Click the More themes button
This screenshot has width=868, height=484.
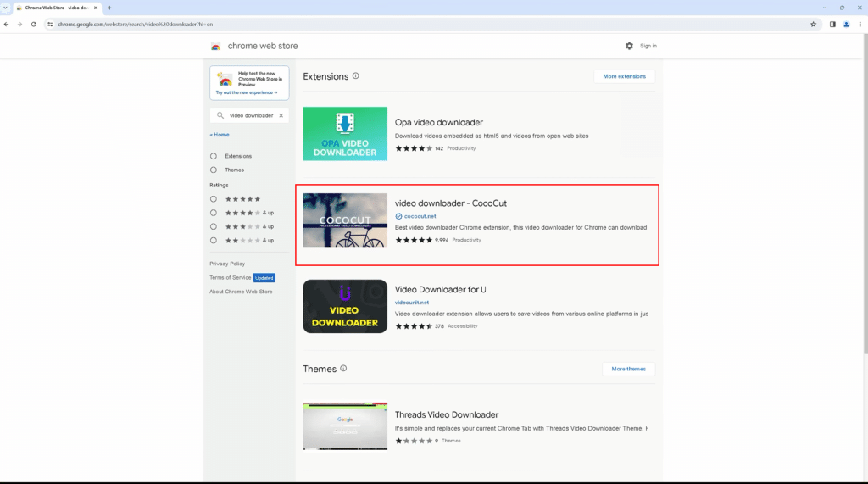pos(628,369)
